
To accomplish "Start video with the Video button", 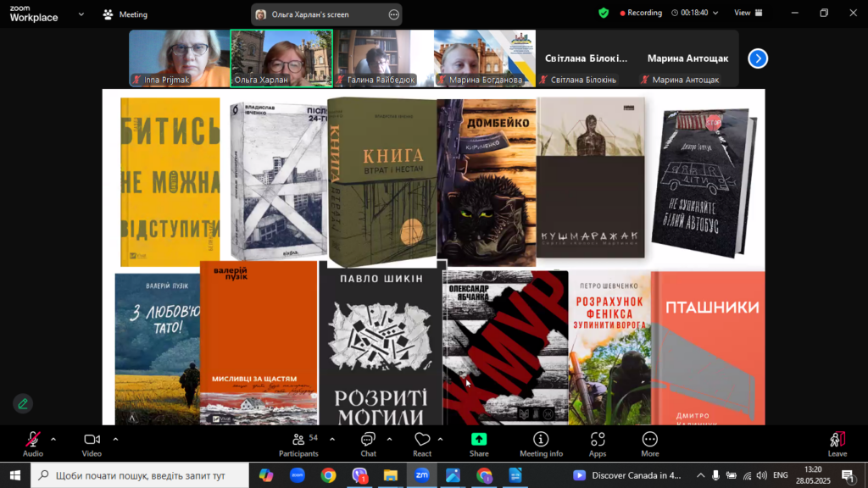I will coord(92,444).
